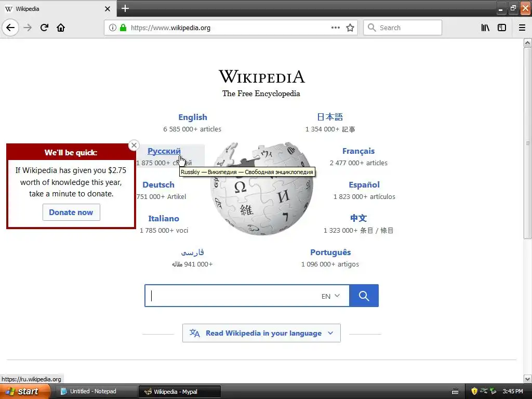The width and height of the screenshot is (532, 399).
Task: Open the page actions three-dot menu
Action: point(335,28)
